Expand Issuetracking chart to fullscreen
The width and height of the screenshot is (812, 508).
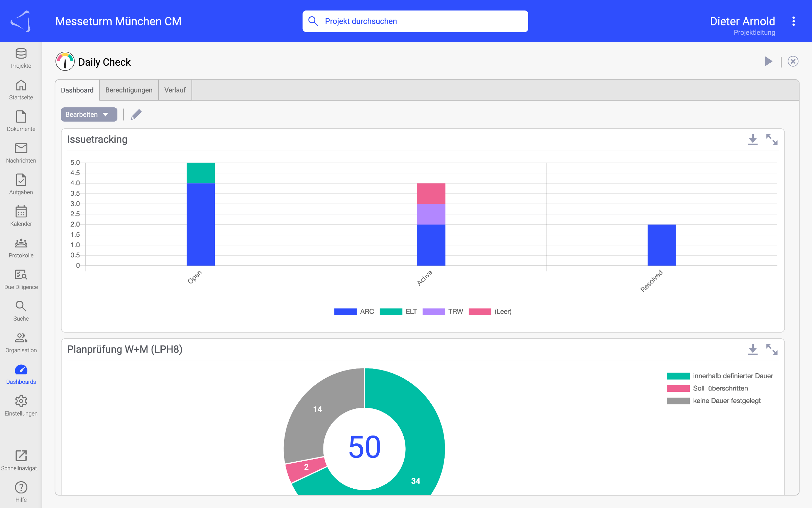(x=772, y=139)
